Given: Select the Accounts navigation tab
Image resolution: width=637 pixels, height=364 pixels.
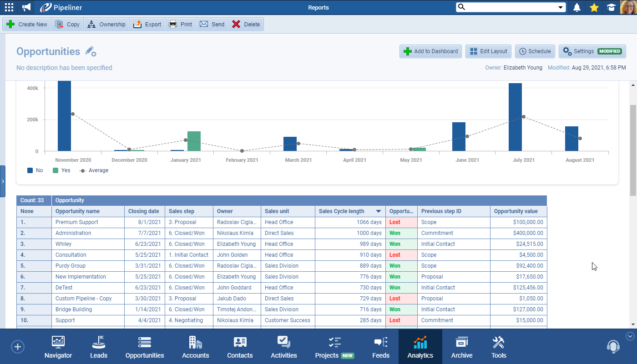Looking at the screenshot, I should pyautogui.click(x=195, y=346).
